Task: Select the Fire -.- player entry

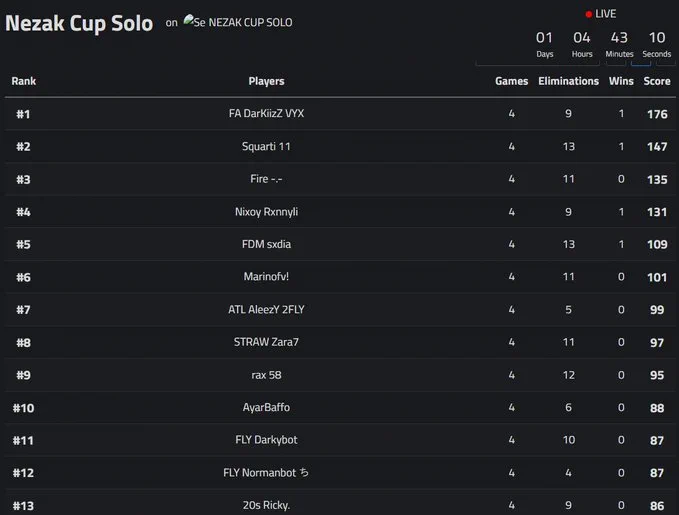Action: [x=266, y=179]
